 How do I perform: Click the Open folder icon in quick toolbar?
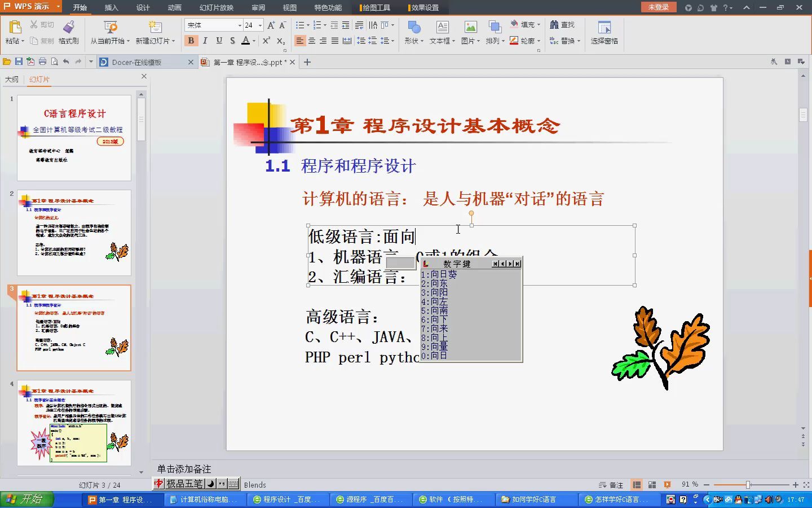[x=7, y=62]
